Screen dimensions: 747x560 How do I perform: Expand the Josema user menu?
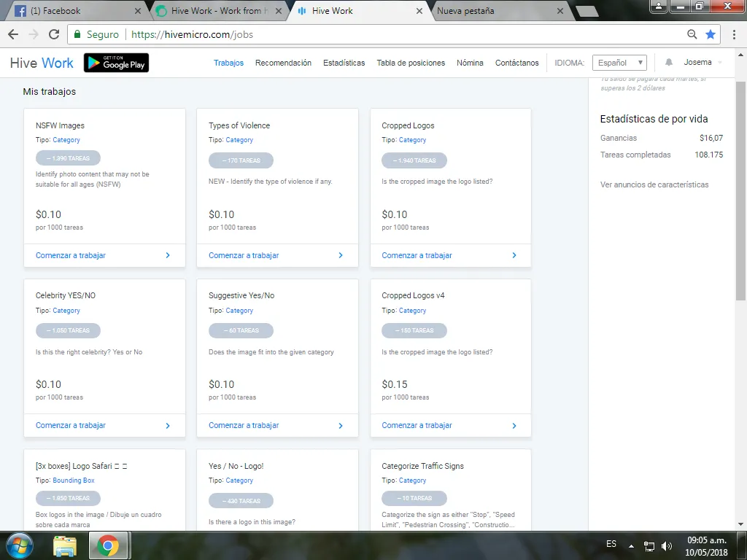click(703, 63)
